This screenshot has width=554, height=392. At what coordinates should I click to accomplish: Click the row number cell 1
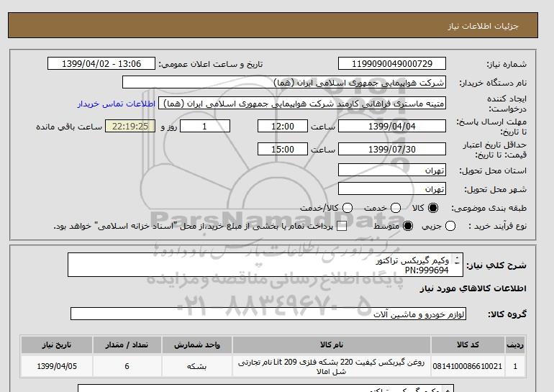pos(515,366)
